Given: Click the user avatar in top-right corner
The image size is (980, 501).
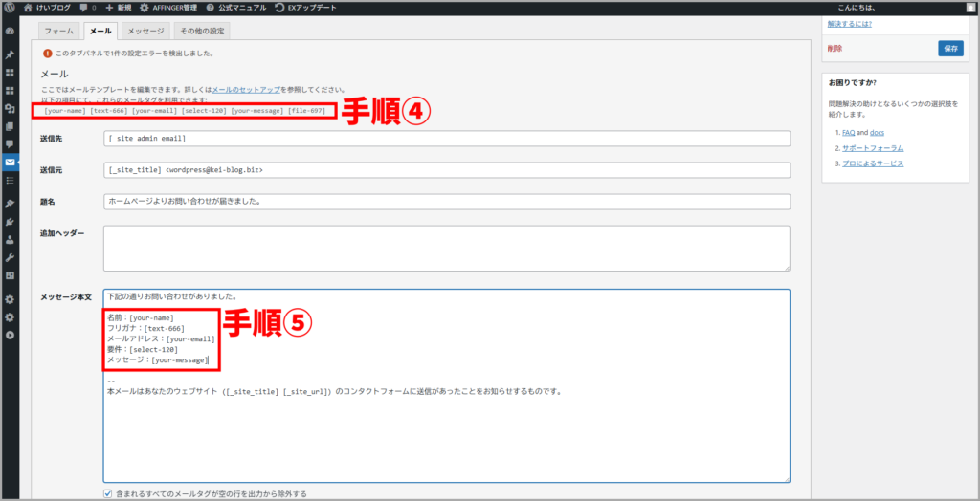Looking at the screenshot, I should pyautogui.click(x=969, y=7).
